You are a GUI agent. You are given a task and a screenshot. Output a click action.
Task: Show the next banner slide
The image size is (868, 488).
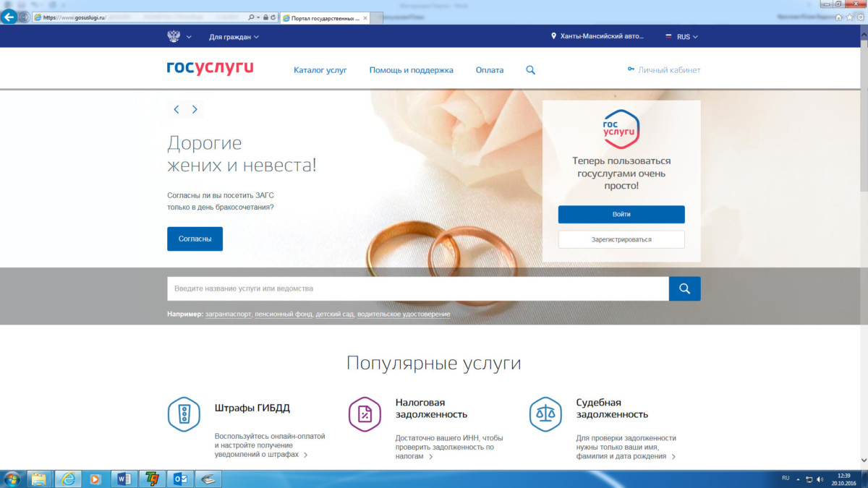(x=195, y=110)
